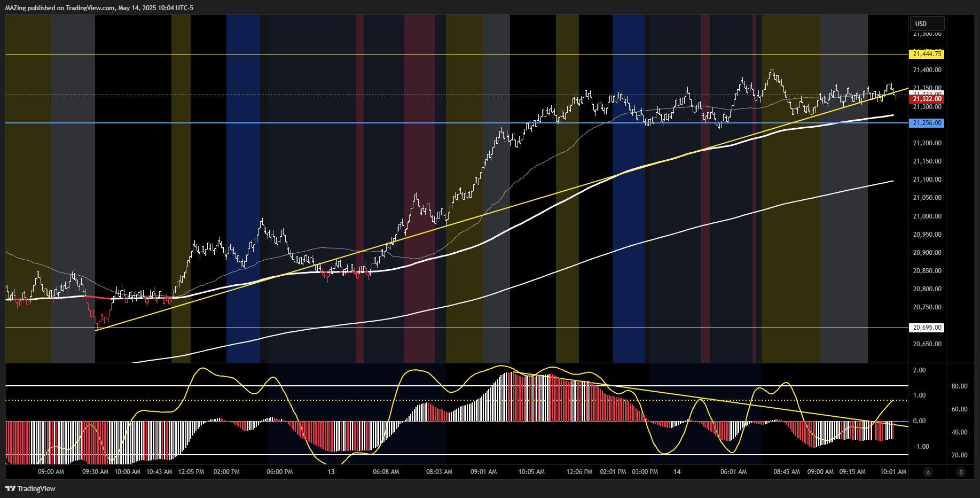Click the 06:00 PM time label
Image resolution: width=980 pixels, height=498 pixels.
click(x=280, y=472)
